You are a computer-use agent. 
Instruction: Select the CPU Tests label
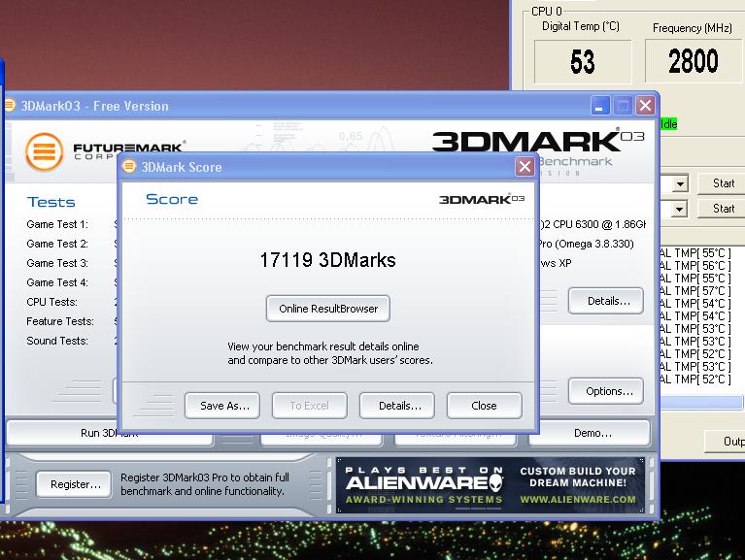point(51,302)
